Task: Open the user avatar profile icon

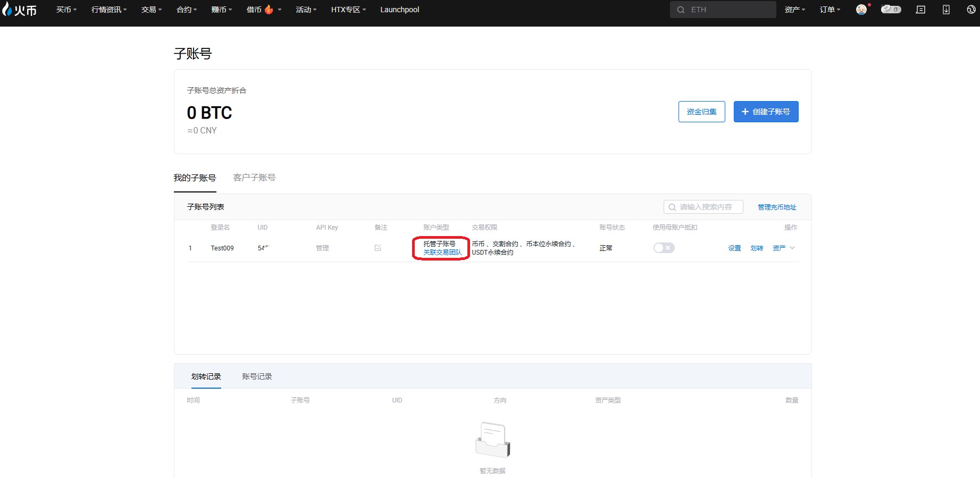Action: click(861, 10)
